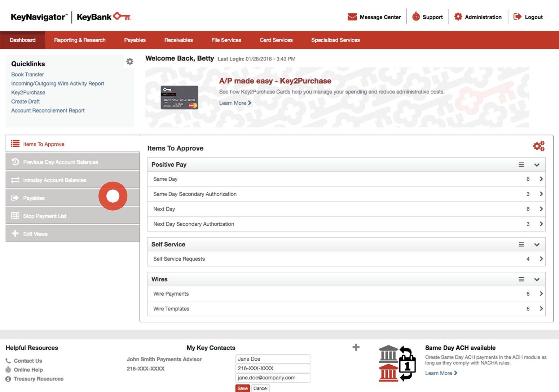Viewport: 559px width, 392px height.
Task: Click the Payables tab arrow icon
Action: click(15, 198)
